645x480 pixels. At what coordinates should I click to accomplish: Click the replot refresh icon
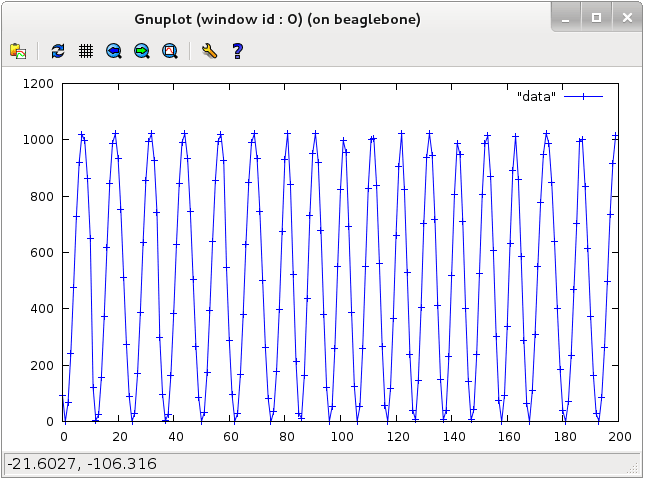point(58,51)
